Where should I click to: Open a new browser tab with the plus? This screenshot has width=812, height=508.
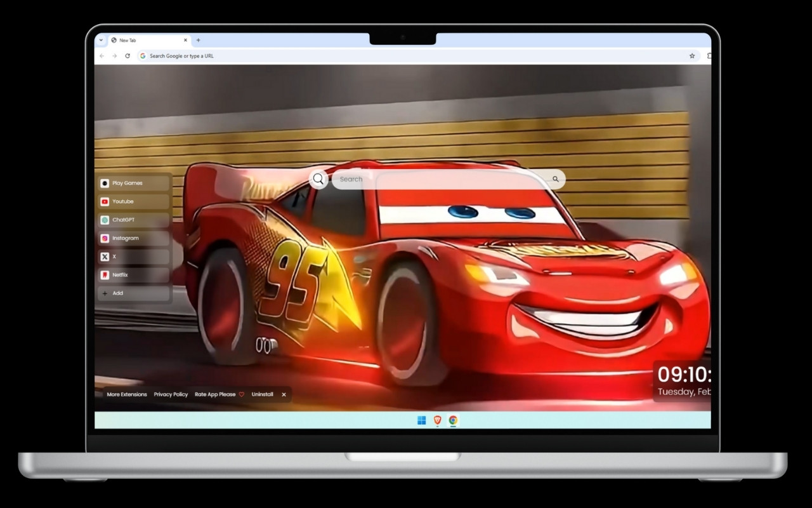pyautogui.click(x=198, y=40)
